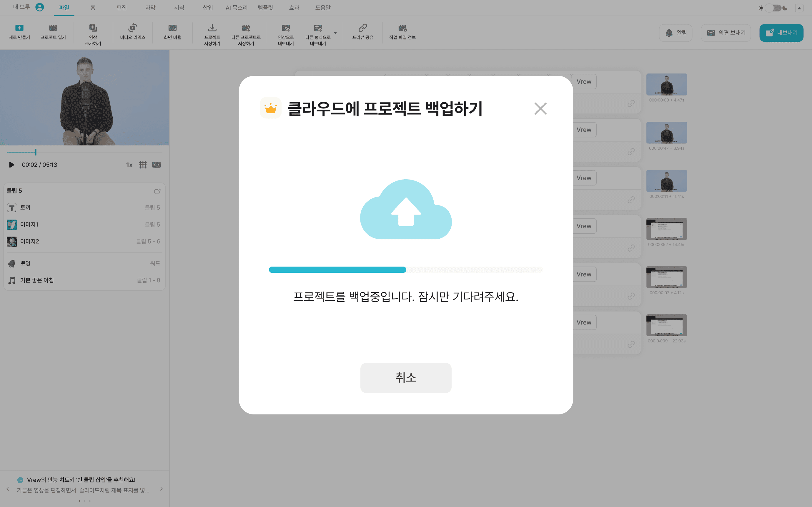Click the video preview seek slider
This screenshot has height=507, width=812.
84,152
